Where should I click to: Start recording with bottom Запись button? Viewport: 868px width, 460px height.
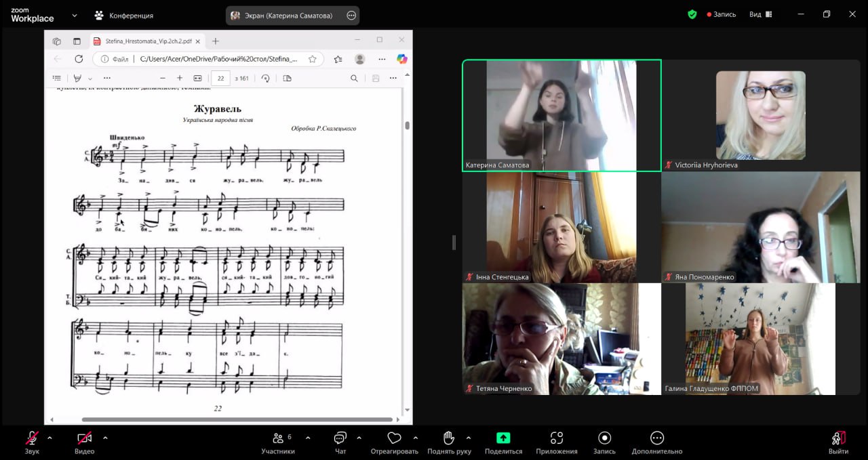604,442
